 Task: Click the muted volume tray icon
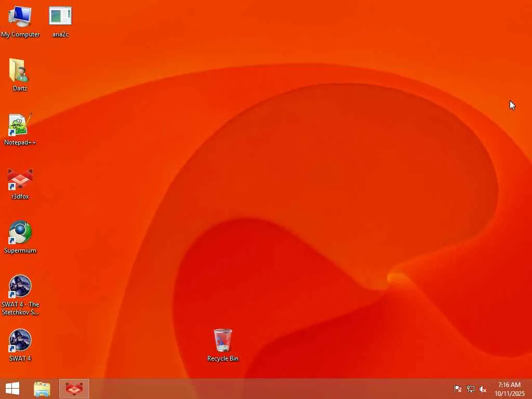pos(483,389)
